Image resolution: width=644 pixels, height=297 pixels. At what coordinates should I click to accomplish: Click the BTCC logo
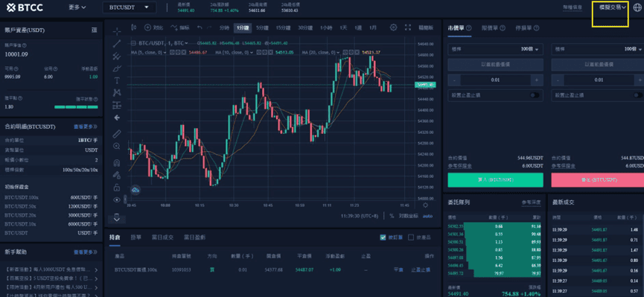25,7
